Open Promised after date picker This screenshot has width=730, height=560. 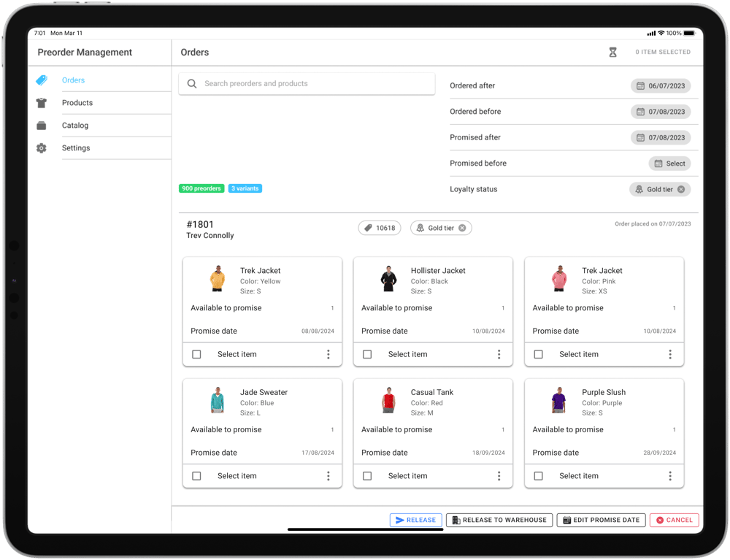point(661,138)
